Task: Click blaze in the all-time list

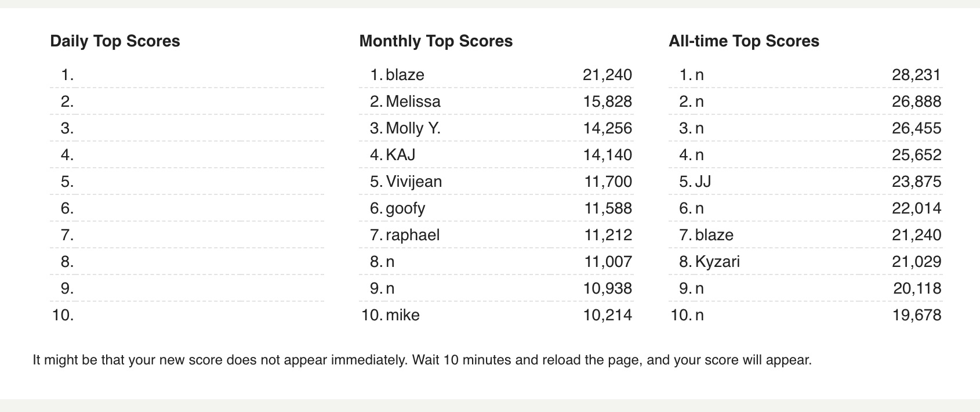Action: coord(714,235)
